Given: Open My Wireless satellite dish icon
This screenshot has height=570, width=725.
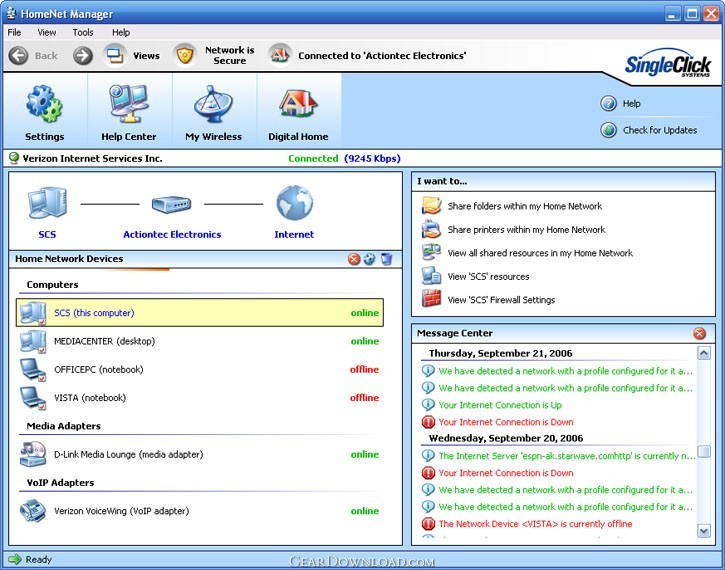Looking at the screenshot, I should coord(213,104).
